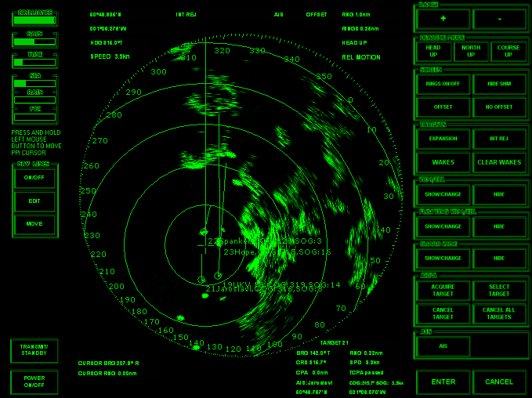Select North Up heading mode

coord(471,52)
